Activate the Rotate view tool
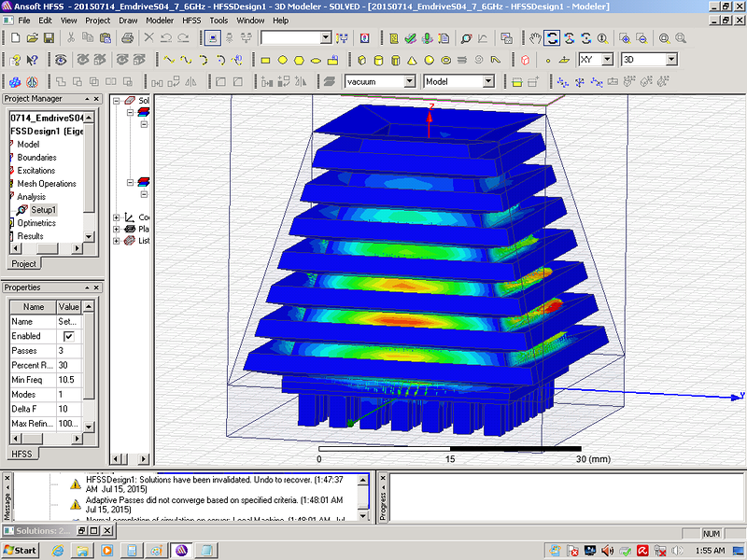This screenshot has width=747, height=560. [x=553, y=38]
